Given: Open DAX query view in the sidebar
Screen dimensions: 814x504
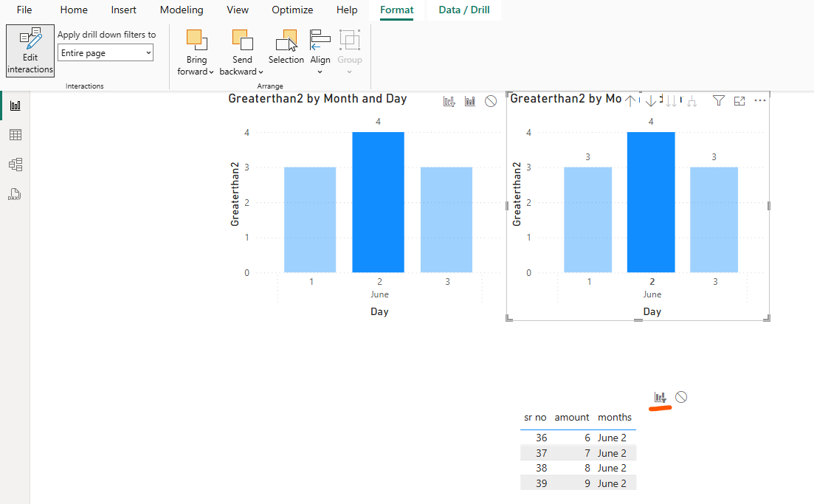Looking at the screenshot, I should click(x=15, y=195).
